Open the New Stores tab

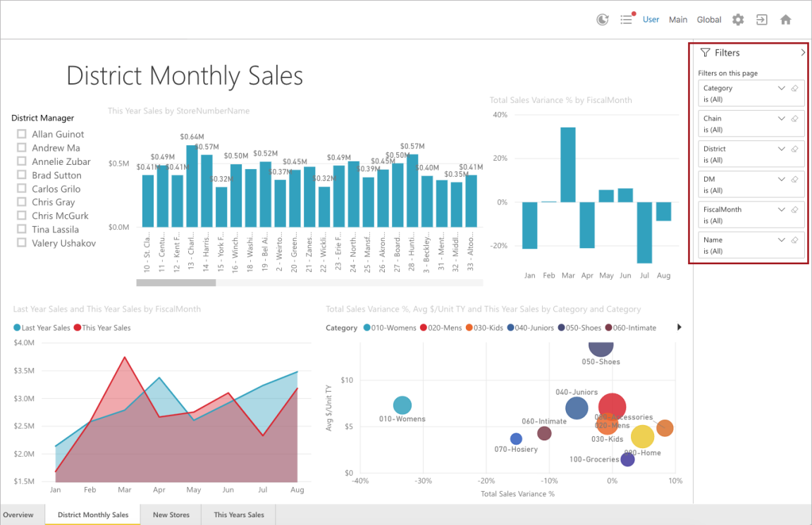(171, 514)
